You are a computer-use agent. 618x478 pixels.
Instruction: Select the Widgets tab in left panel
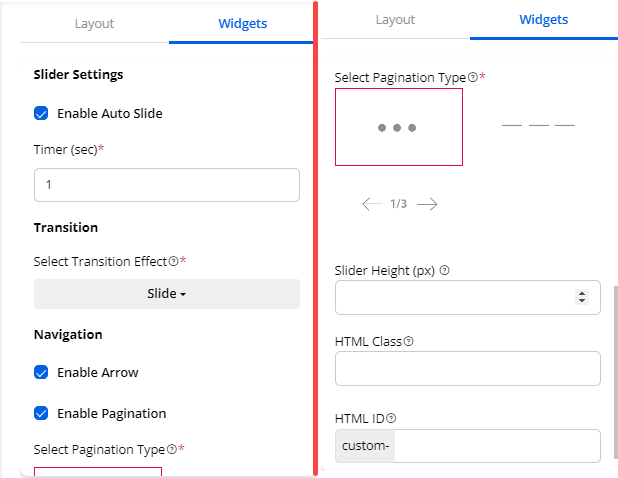242,24
